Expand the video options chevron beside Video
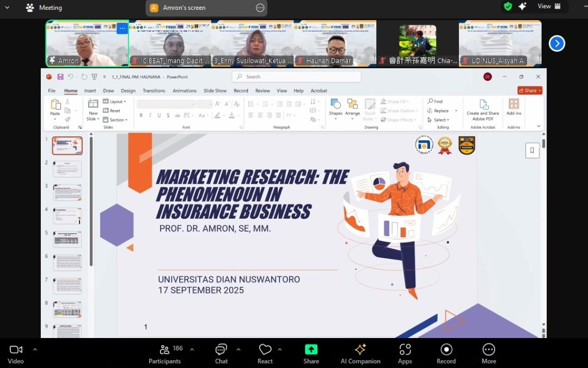 click(x=35, y=349)
